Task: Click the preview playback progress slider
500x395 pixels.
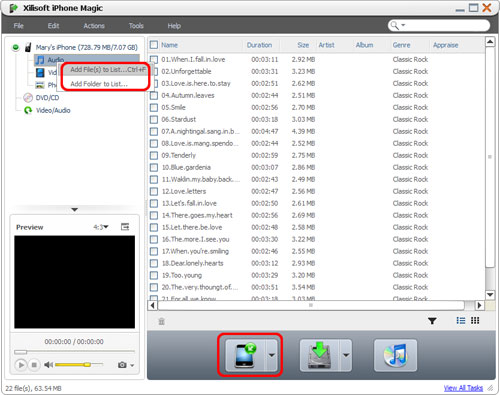Action: [74, 352]
